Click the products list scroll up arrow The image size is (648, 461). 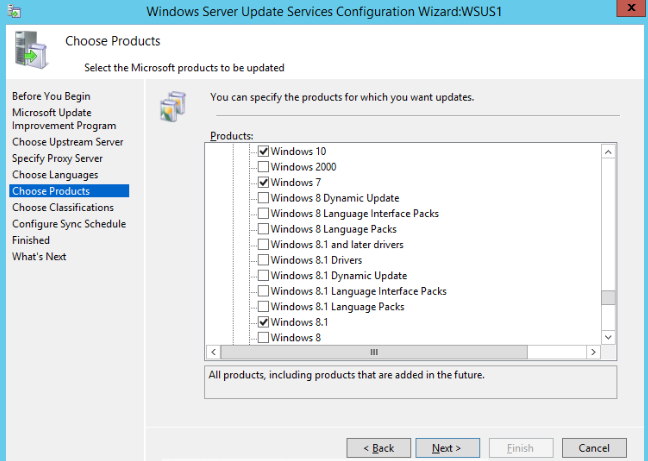(608, 152)
